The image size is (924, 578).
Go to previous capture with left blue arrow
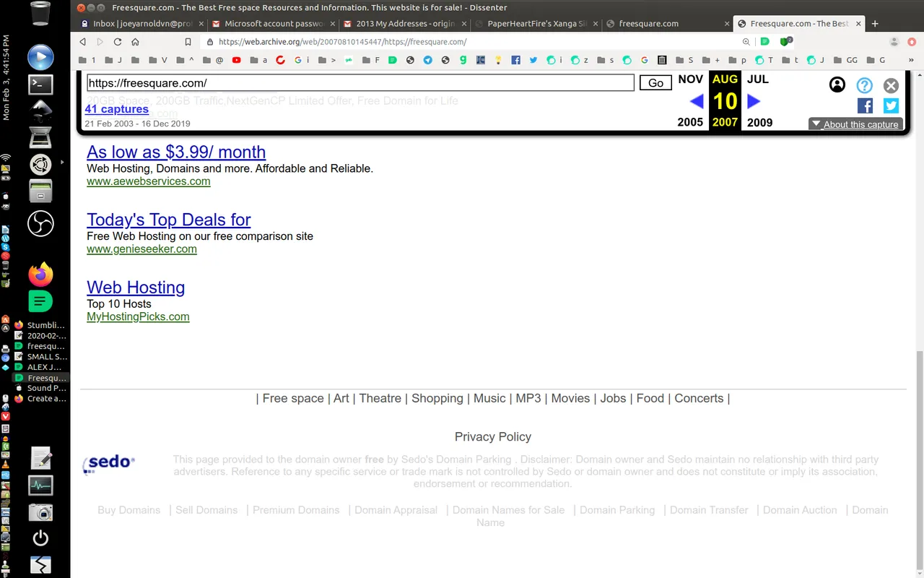(x=697, y=101)
